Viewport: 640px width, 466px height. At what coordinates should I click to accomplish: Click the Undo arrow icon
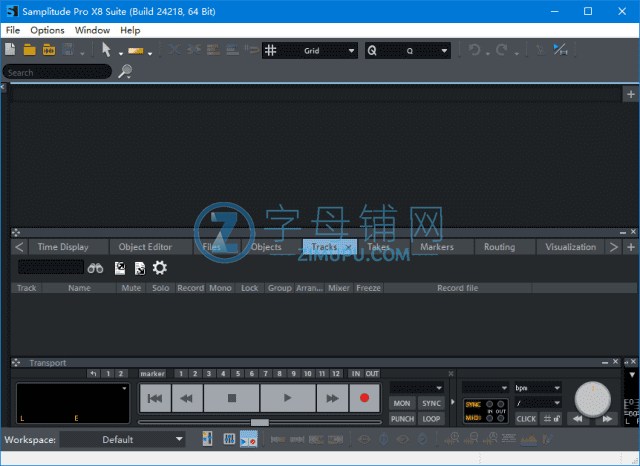(474, 50)
